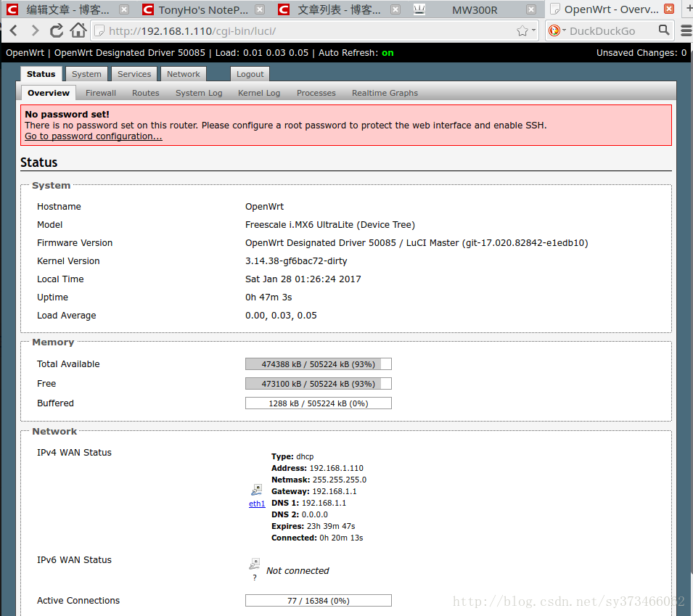693x616 pixels.
Task: Open the Realtime Graphs sub-tab
Action: pyautogui.click(x=385, y=93)
